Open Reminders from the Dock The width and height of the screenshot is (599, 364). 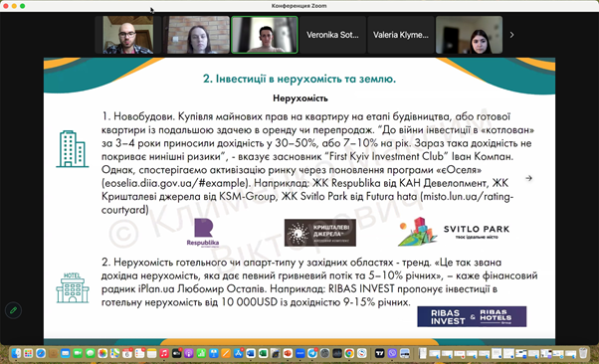(139, 353)
